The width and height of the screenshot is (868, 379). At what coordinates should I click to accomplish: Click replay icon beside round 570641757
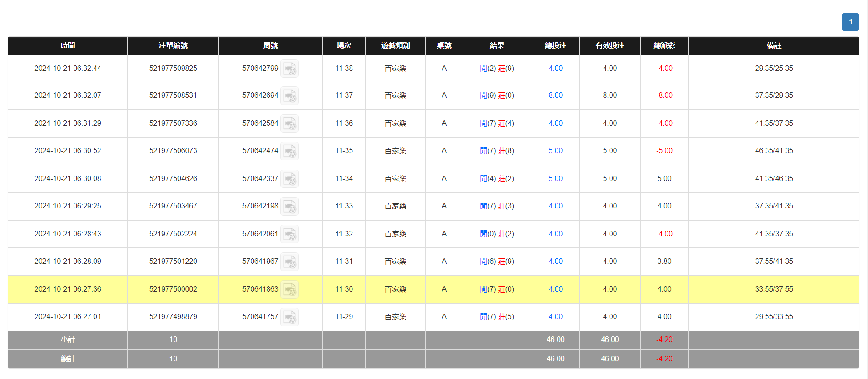[289, 317]
